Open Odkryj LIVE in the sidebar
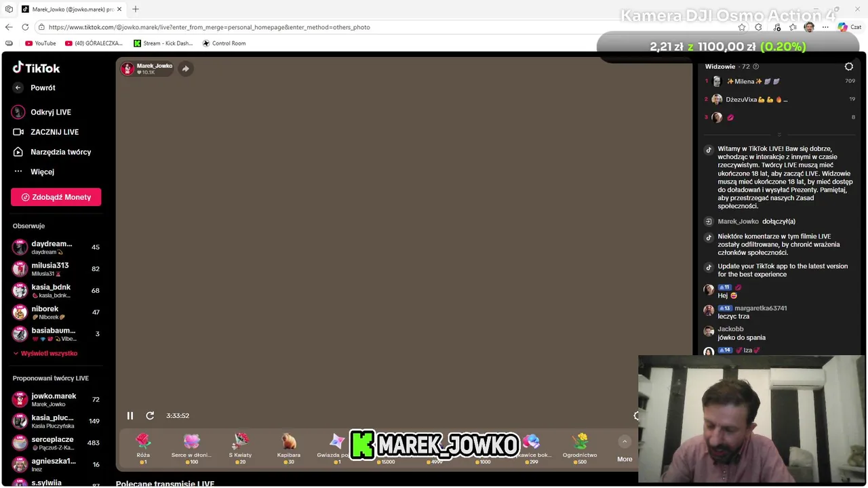The width and height of the screenshot is (868, 488). pyautogui.click(x=51, y=112)
